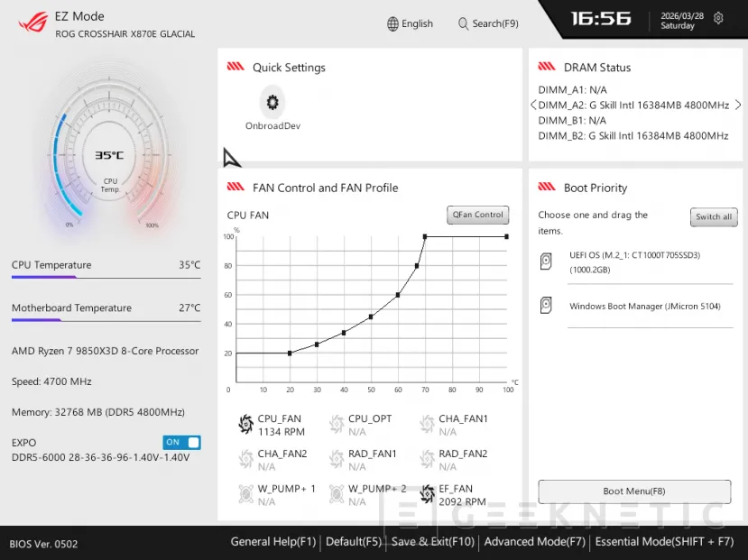Open the OnbroadDev quick settings gear icon

tap(272, 100)
